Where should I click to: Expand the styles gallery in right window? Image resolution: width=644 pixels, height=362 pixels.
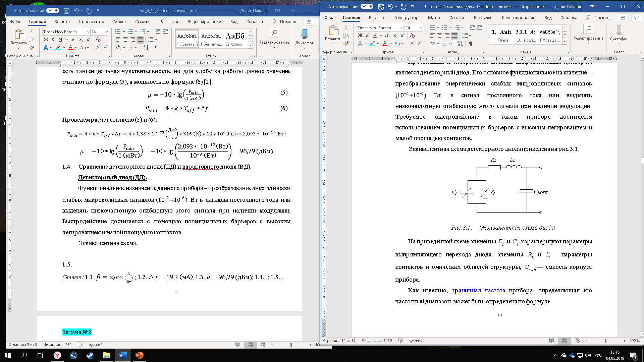565,41
